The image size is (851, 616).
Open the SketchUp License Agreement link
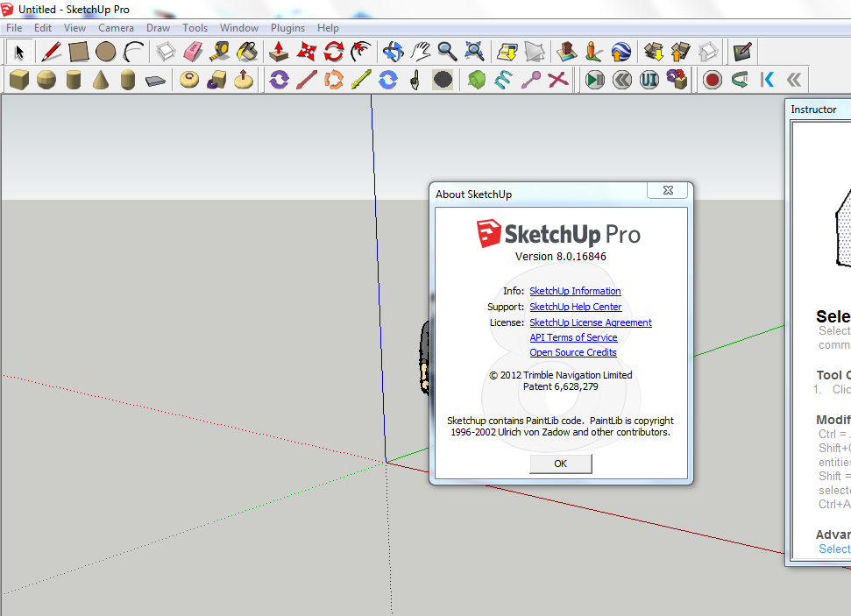(x=591, y=322)
